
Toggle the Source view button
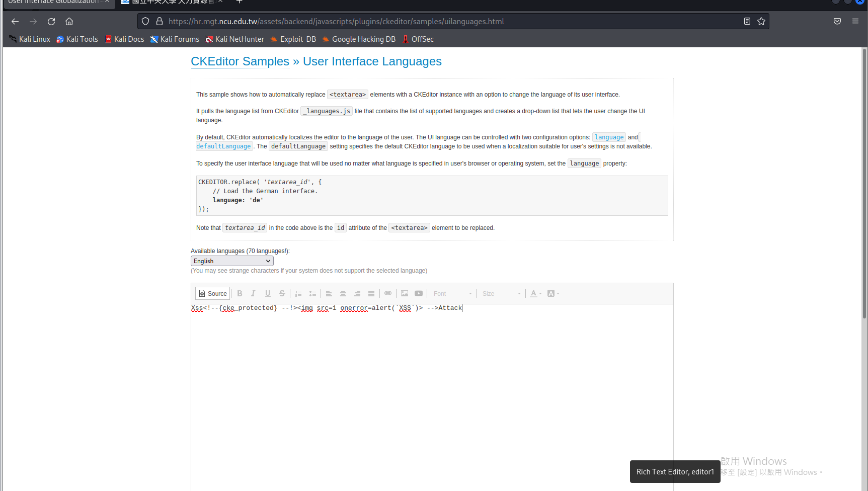pyautogui.click(x=212, y=293)
